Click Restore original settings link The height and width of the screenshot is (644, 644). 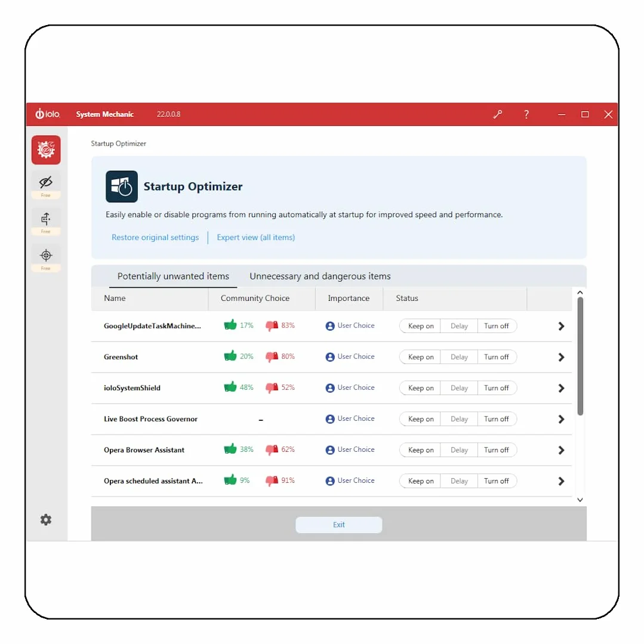(155, 238)
